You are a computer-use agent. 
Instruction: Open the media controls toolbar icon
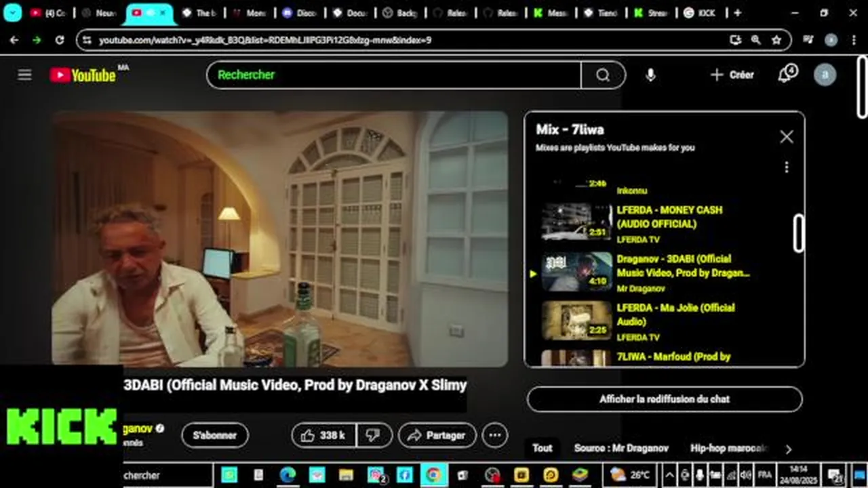coord(808,40)
